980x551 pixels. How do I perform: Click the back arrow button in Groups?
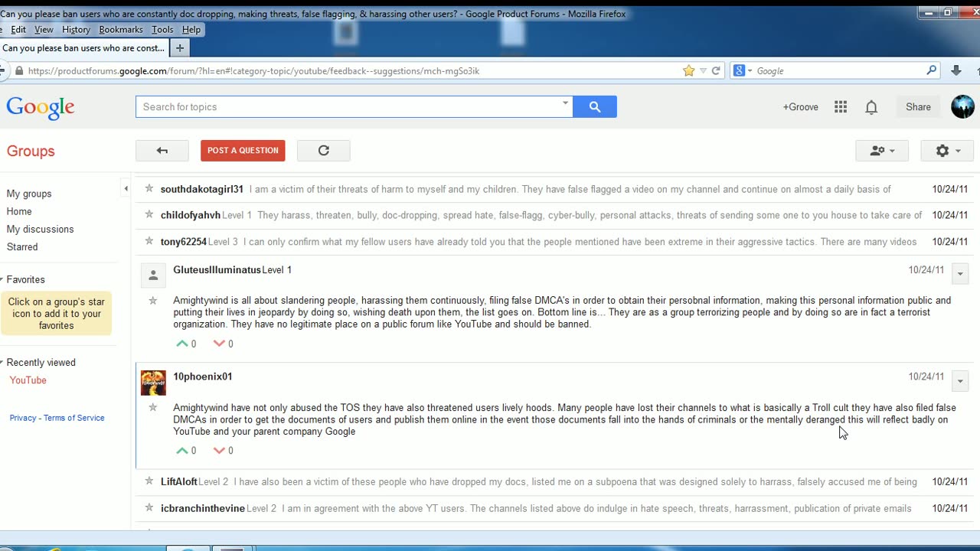[x=162, y=151]
